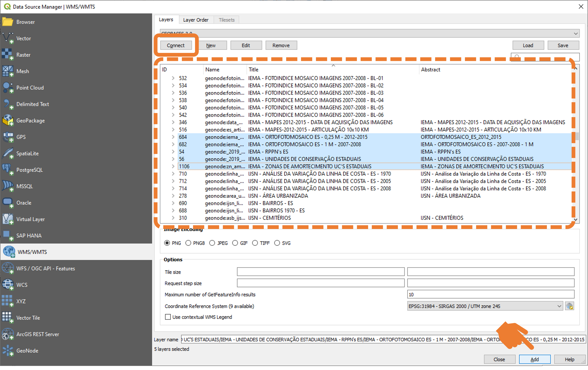Click the Add button
The image size is (588, 370).
[x=535, y=359]
